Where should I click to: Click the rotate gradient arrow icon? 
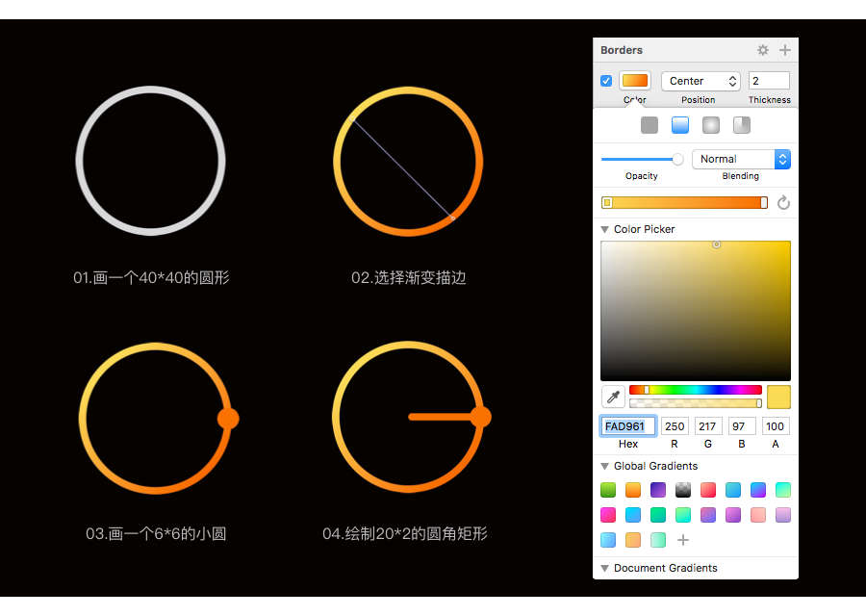(783, 203)
